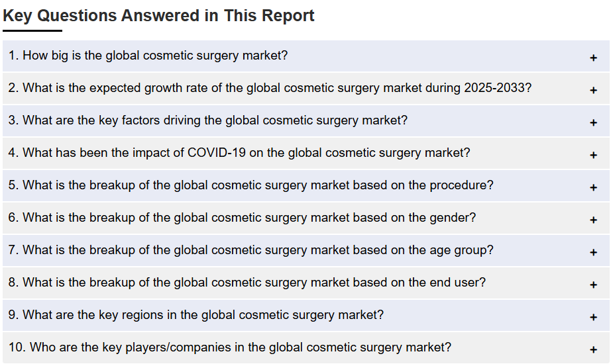
Task: Select the 'Key Questions Answered in This Report' heading
Action: pyautogui.click(x=158, y=16)
